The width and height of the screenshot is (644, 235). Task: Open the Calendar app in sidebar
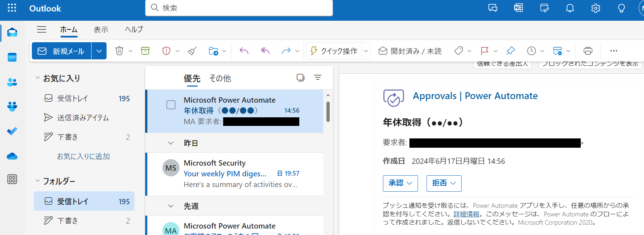[12, 57]
